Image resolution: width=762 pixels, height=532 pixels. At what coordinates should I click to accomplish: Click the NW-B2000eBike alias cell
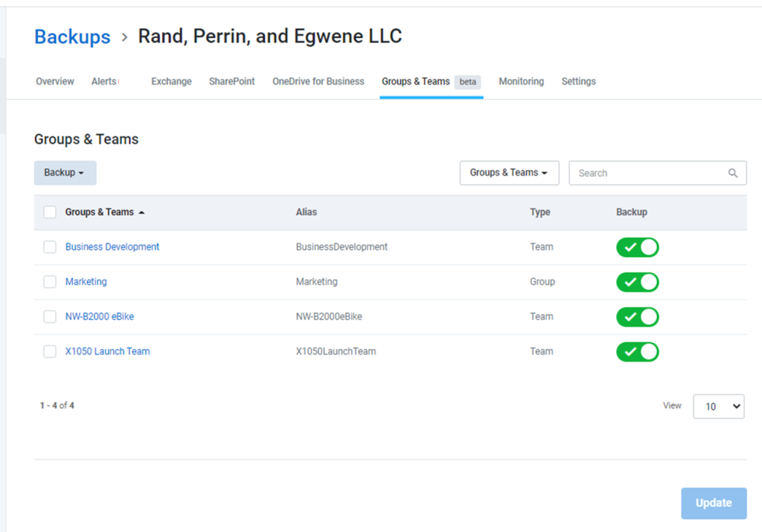pos(329,316)
